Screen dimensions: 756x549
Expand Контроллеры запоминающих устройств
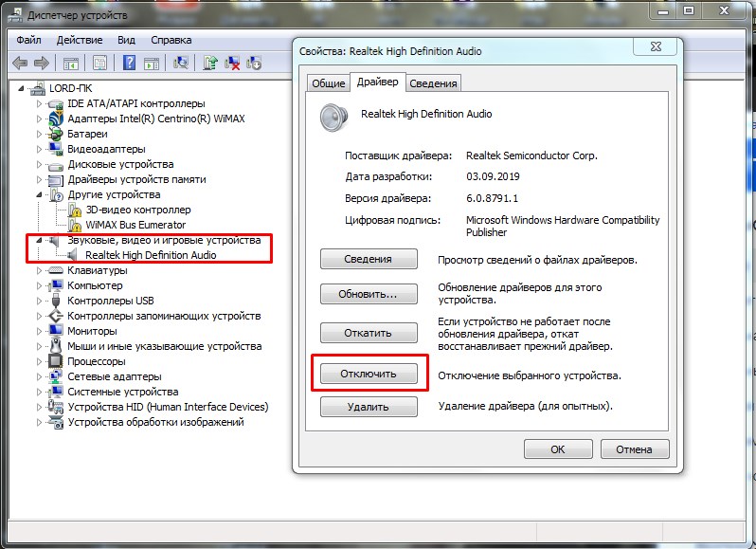coord(39,316)
